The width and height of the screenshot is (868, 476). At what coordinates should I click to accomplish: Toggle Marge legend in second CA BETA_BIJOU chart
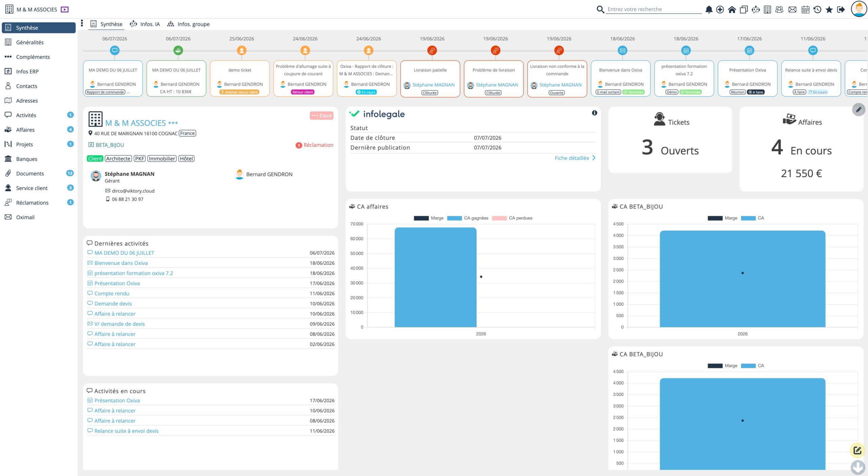coord(722,365)
